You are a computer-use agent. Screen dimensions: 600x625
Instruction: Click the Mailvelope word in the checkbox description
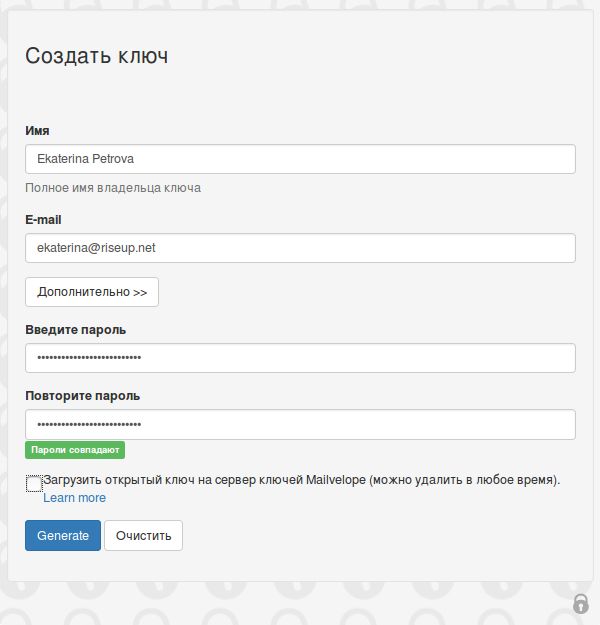pos(336,480)
